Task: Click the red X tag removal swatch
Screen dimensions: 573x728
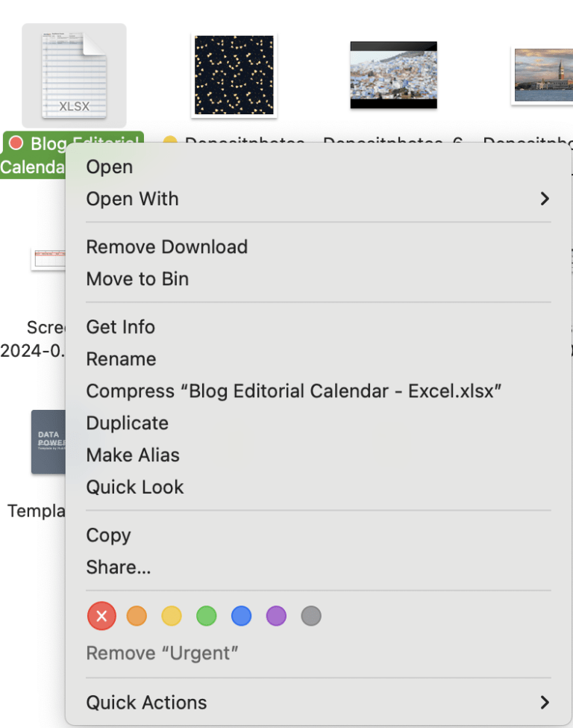Action: (x=101, y=616)
